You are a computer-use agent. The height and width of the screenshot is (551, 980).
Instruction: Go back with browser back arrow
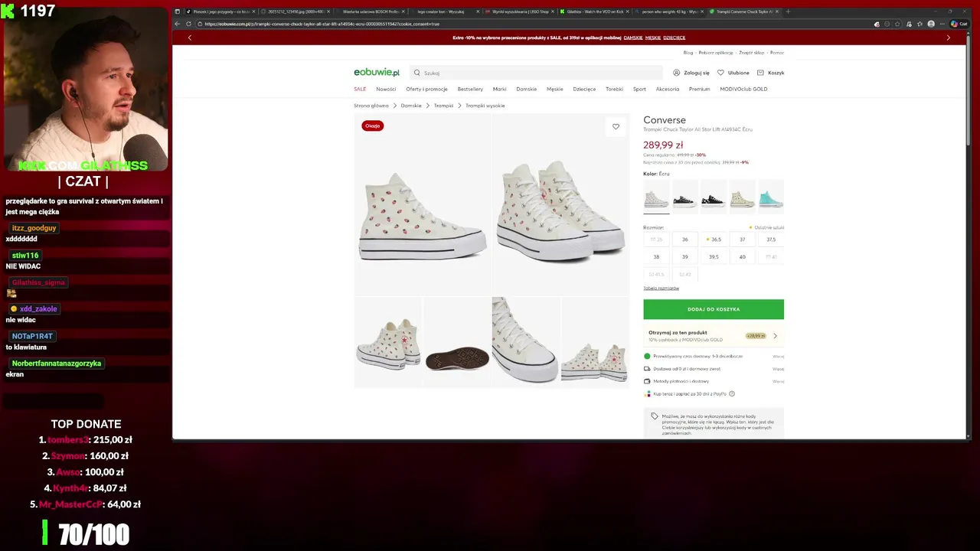tap(178, 24)
